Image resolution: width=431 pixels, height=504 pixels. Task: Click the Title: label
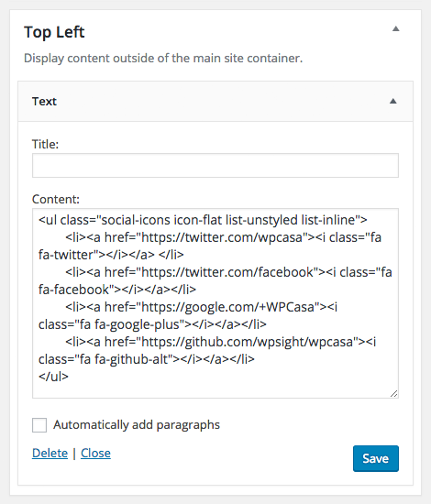pos(45,144)
